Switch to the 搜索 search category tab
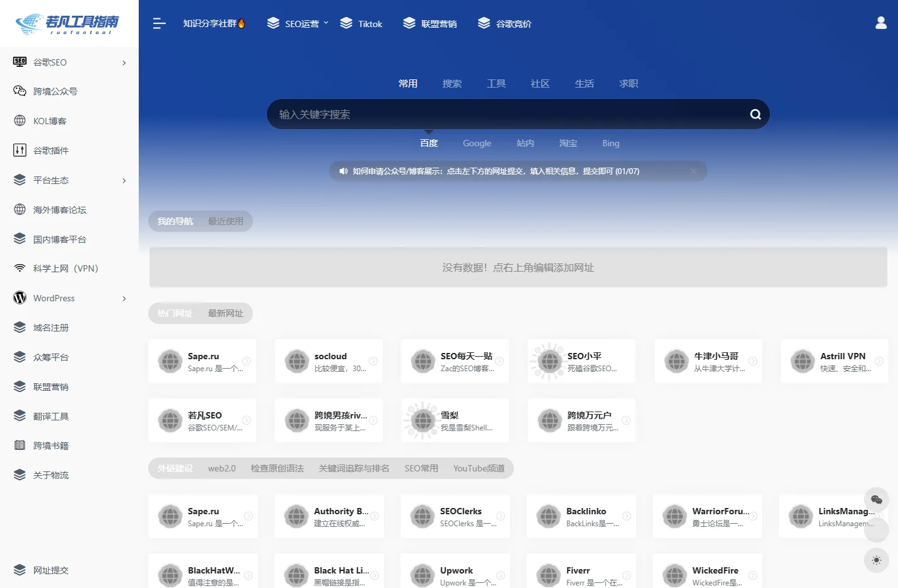898x588 pixels. point(452,84)
